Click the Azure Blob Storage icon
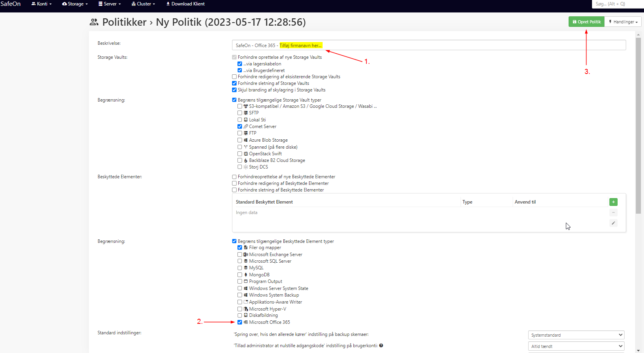Screen dimensions: 644x353 [246, 140]
